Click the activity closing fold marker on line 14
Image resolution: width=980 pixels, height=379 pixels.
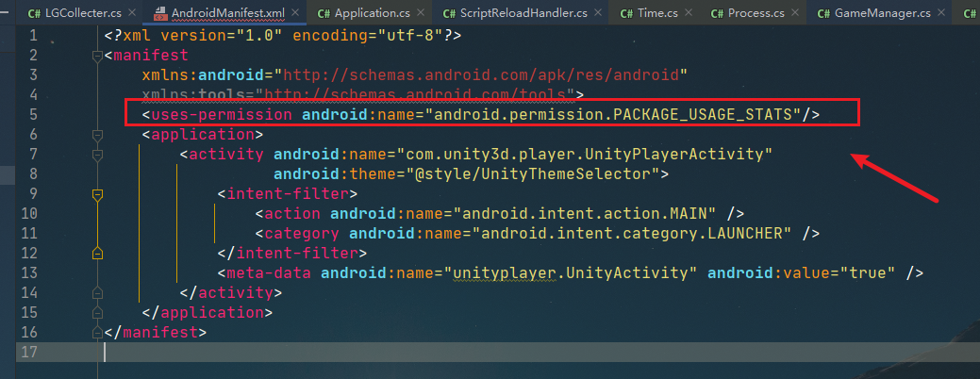97,292
